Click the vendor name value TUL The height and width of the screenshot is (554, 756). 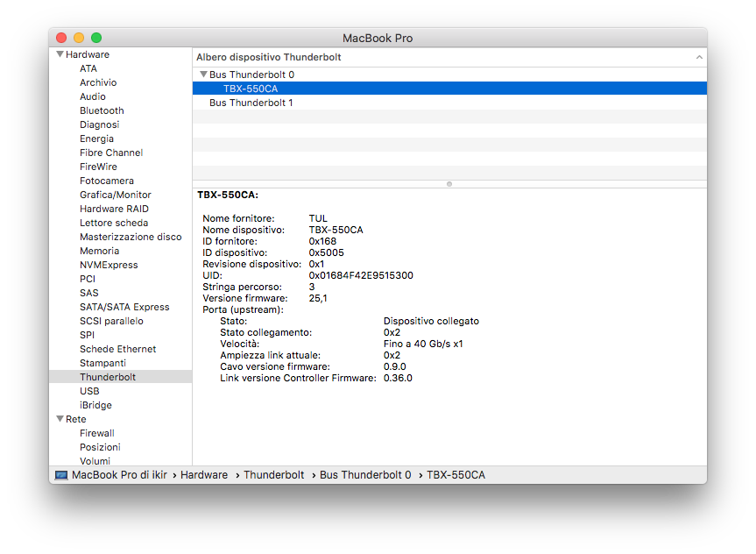[x=318, y=218]
